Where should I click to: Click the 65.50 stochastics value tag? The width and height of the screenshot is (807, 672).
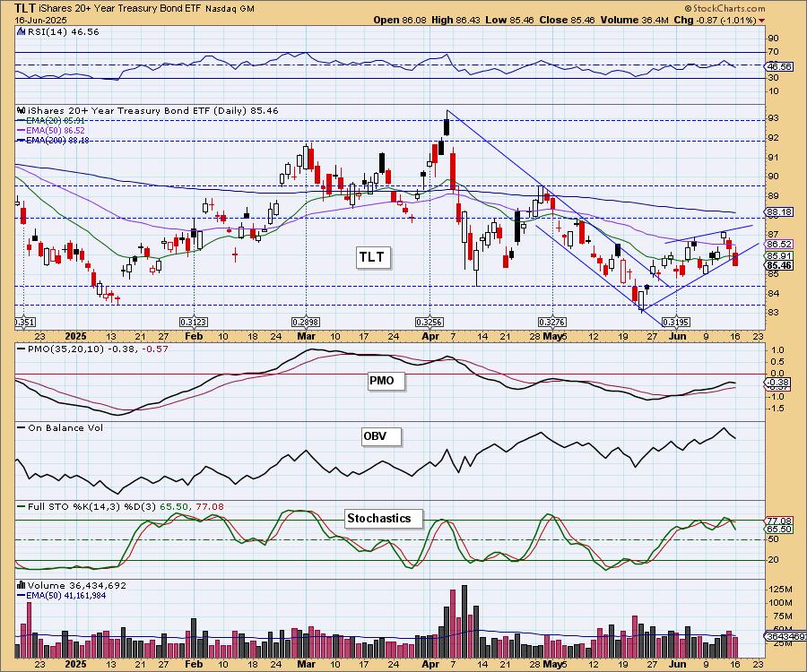coord(778,529)
